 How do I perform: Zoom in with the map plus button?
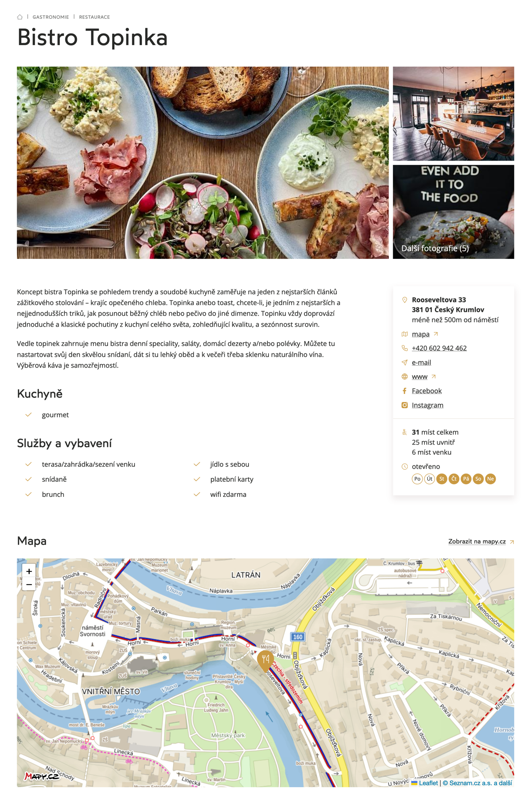[29, 571]
